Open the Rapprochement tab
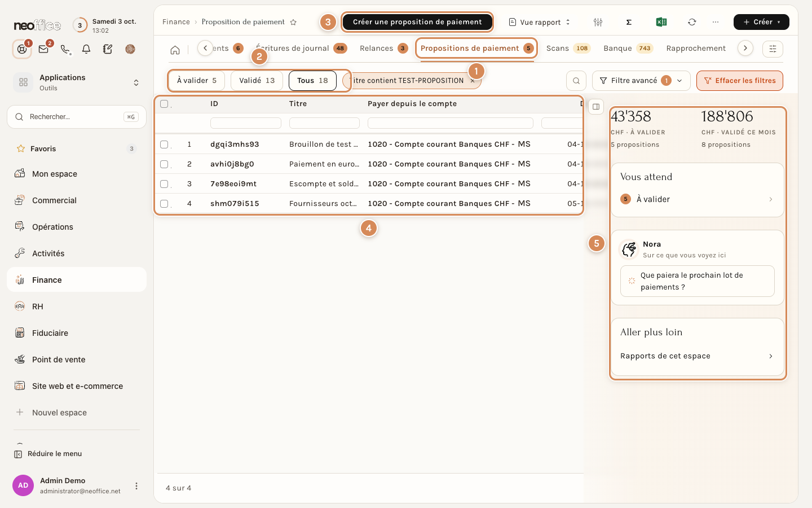 click(x=696, y=49)
